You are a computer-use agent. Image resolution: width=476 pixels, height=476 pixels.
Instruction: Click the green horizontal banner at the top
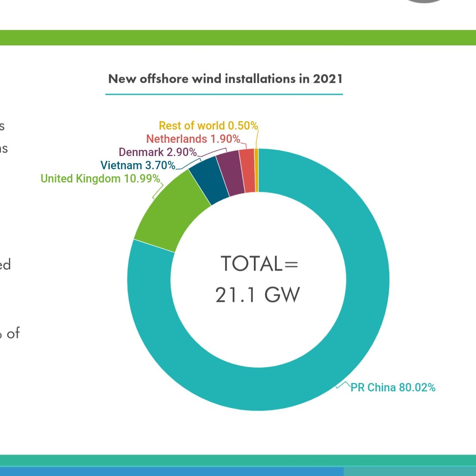pyautogui.click(x=238, y=37)
